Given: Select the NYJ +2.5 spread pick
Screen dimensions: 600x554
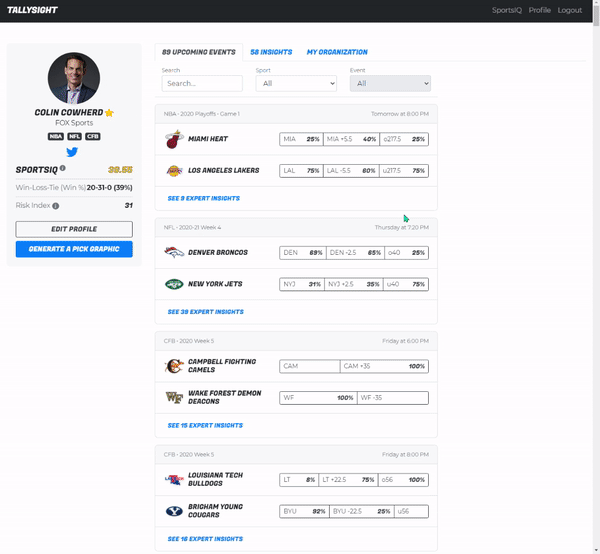Looking at the screenshot, I should click(x=354, y=284).
